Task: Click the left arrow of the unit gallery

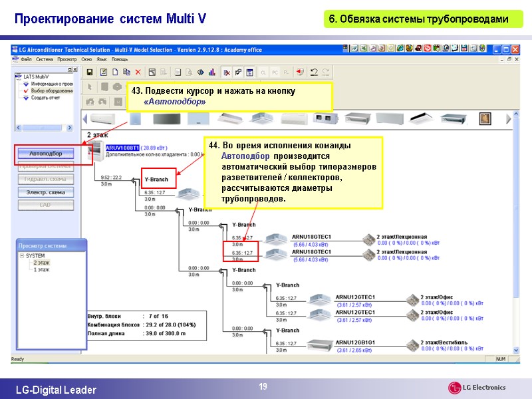Action: (85, 119)
